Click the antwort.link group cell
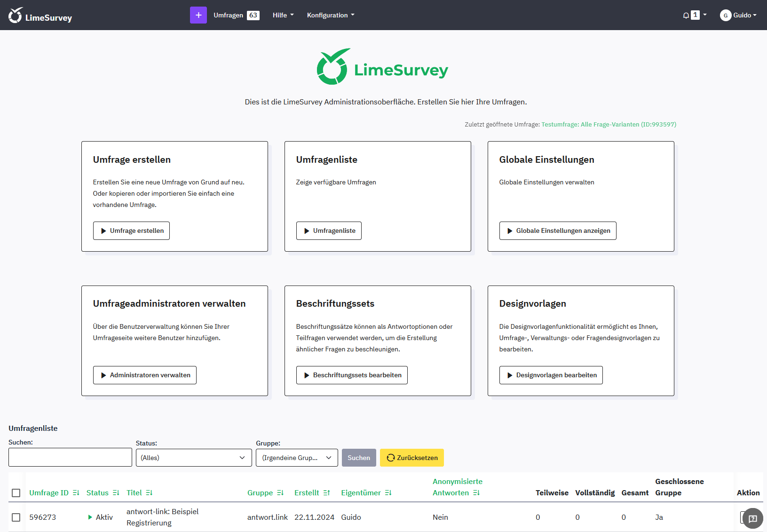The width and height of the screenshot is (767, 532). (x=268, y=517)
